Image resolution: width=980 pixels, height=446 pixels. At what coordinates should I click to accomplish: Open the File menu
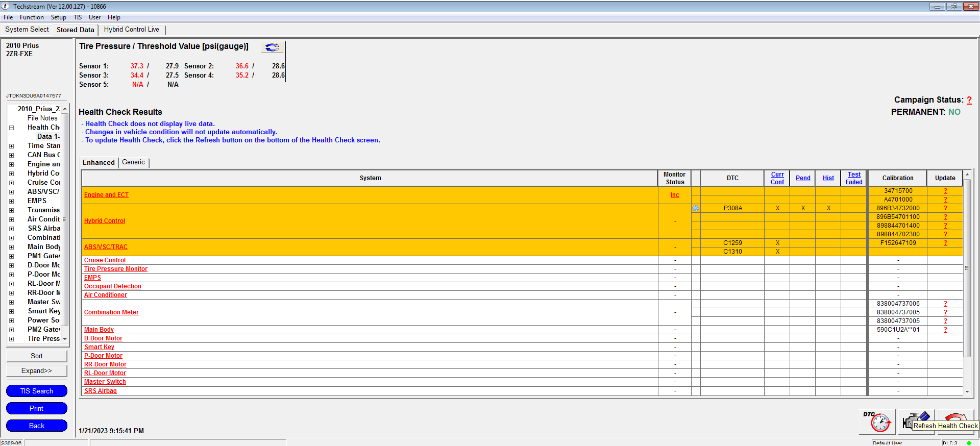(x=8, y=17)
